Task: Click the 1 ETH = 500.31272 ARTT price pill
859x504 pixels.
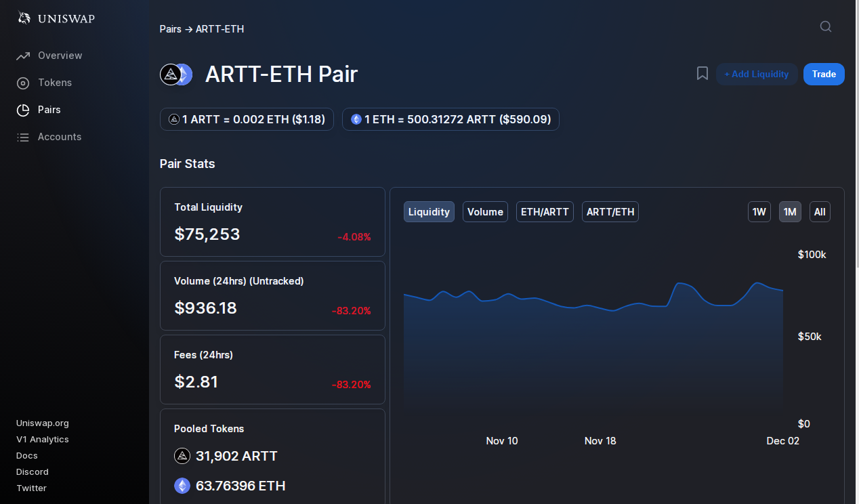Action: (x=451, y=119)
